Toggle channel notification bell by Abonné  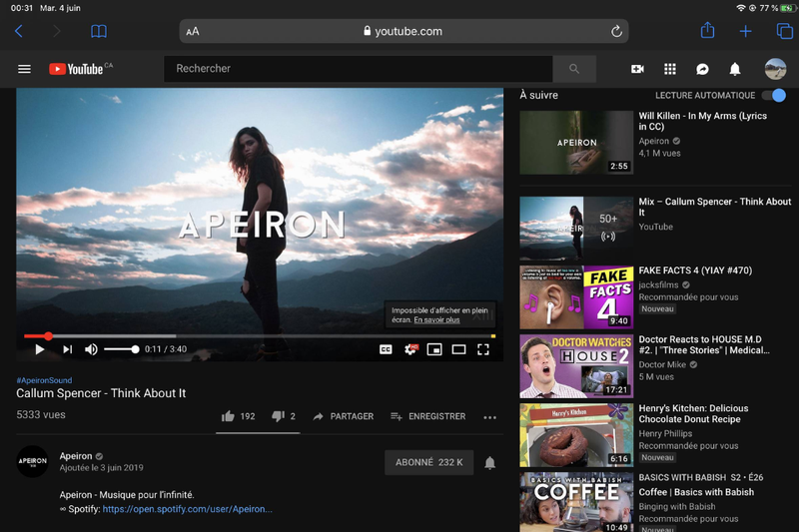point(489,463)
